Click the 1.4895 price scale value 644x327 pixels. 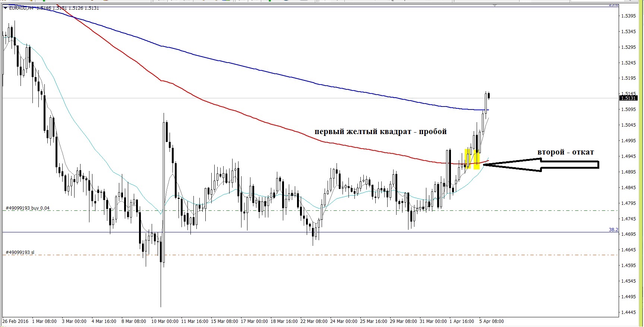628,172
